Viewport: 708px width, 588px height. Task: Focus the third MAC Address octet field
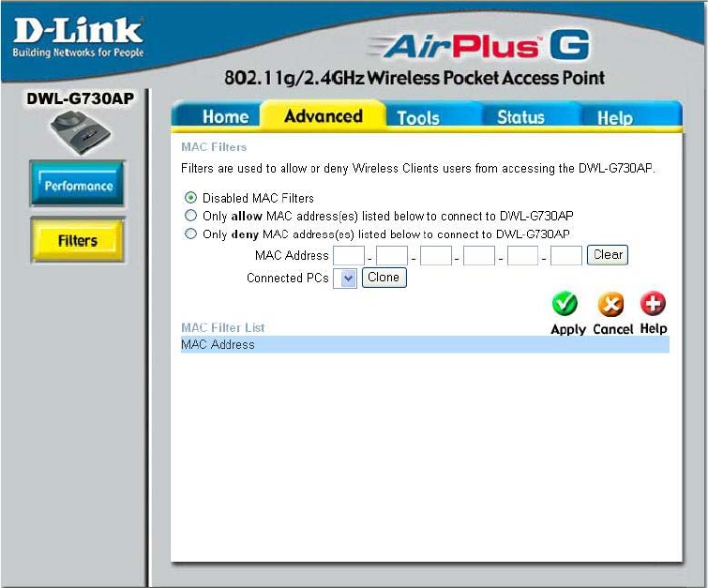pyautogui.click(x=436, y=256)
